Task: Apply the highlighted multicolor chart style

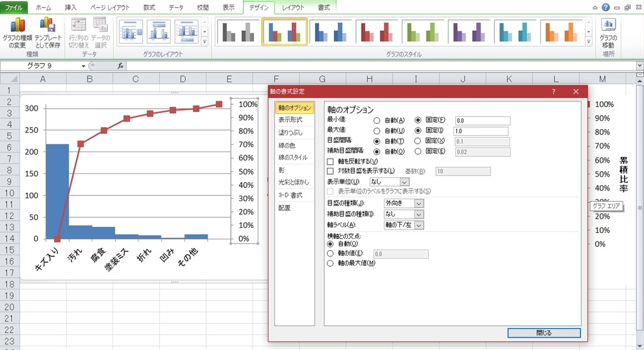Action: (284, 31)
